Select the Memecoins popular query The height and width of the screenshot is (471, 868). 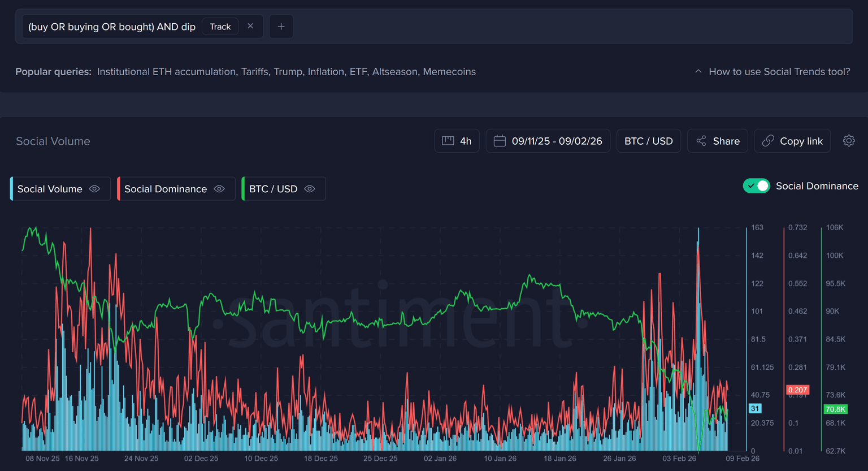tap(449, 72)
